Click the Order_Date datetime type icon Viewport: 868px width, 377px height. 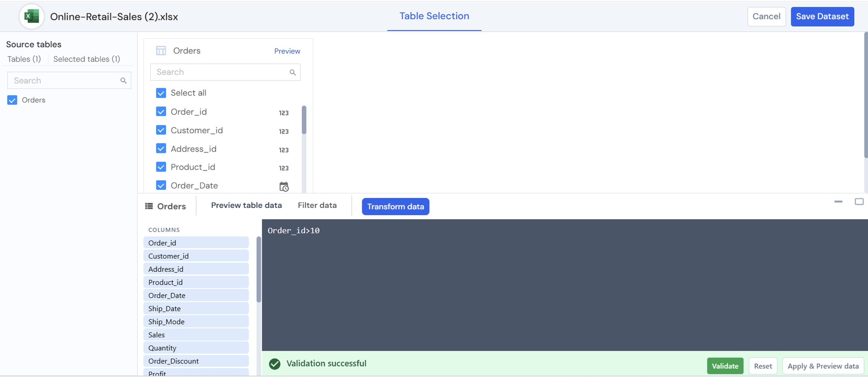[x=284, y=186]
